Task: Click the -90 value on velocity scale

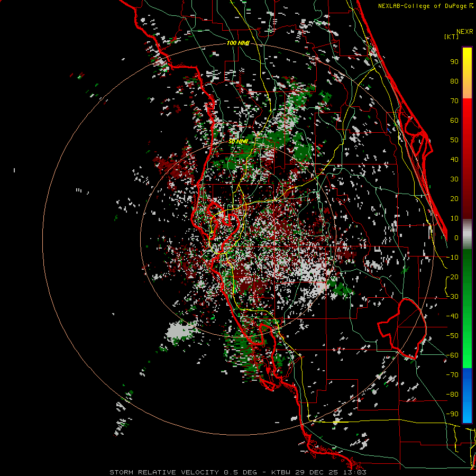Action: pyautogui.click(x=452, y=414)
